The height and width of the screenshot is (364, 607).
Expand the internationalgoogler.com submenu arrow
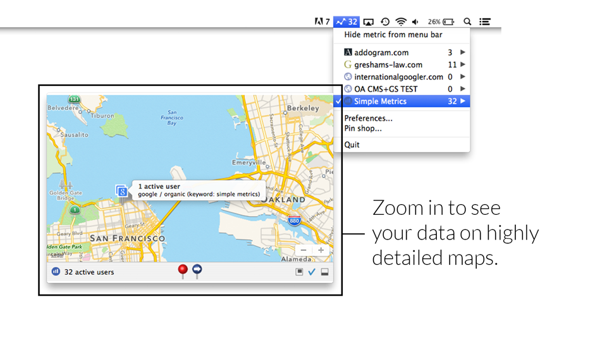463,76
